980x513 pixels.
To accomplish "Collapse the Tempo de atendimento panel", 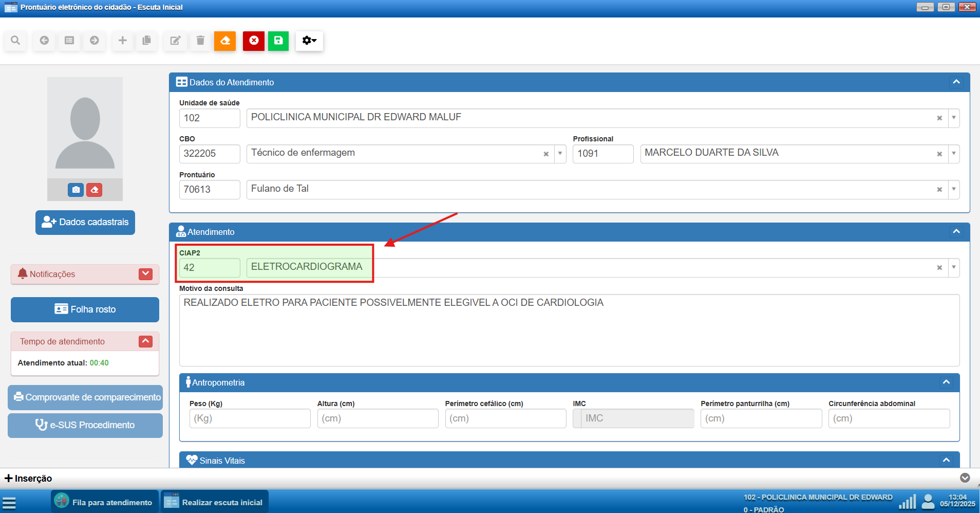I will pos(145,341).
